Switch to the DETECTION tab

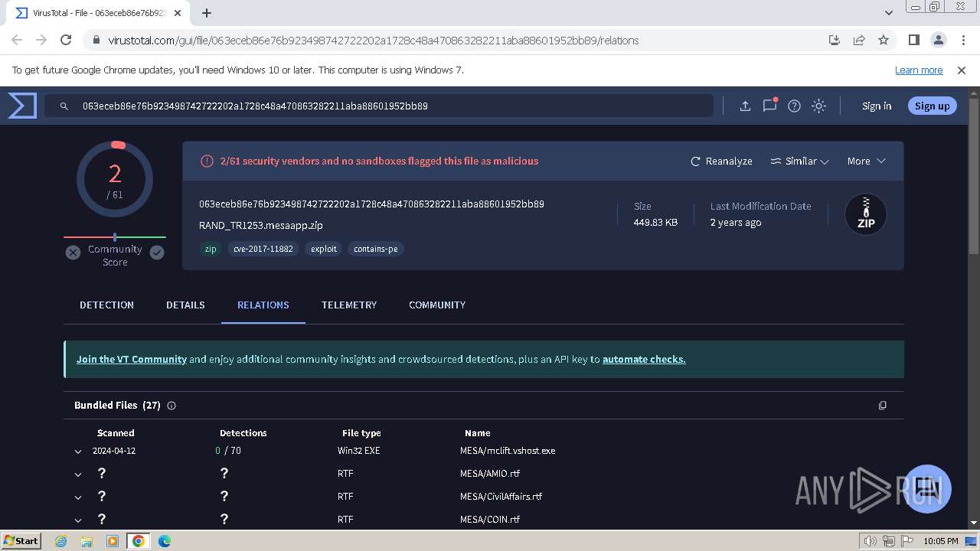pos(106,305)
